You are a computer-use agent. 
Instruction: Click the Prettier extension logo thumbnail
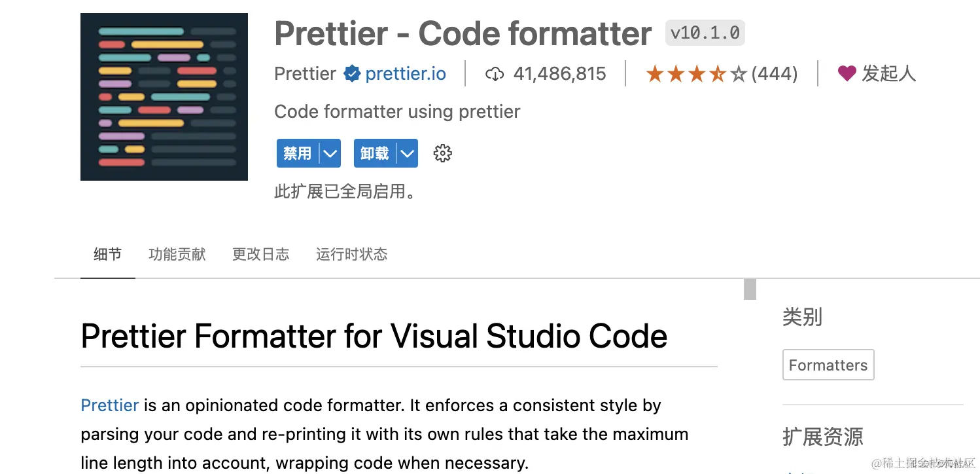[x=164, y=96]
